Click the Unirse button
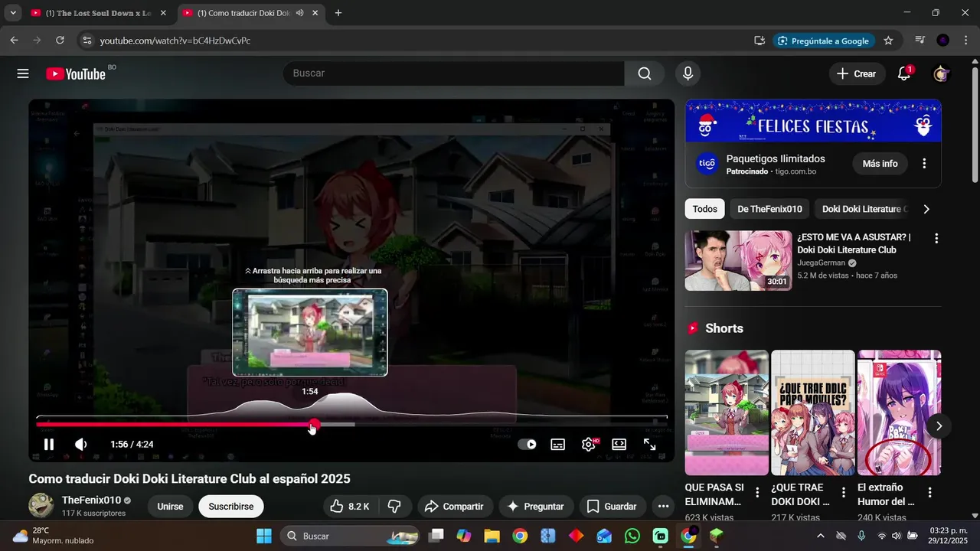Screen dimensions: 980x551 click(170, 506)
